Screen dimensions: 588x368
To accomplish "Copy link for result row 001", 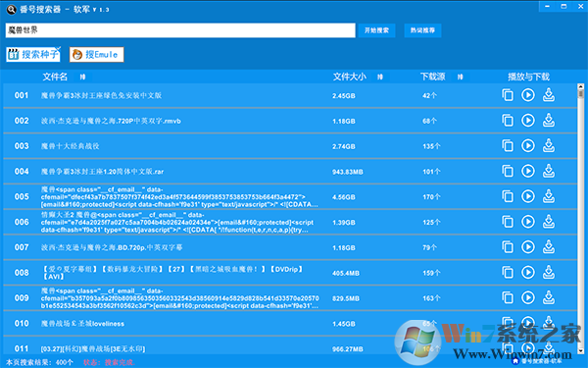I will [x=508, y=95].
